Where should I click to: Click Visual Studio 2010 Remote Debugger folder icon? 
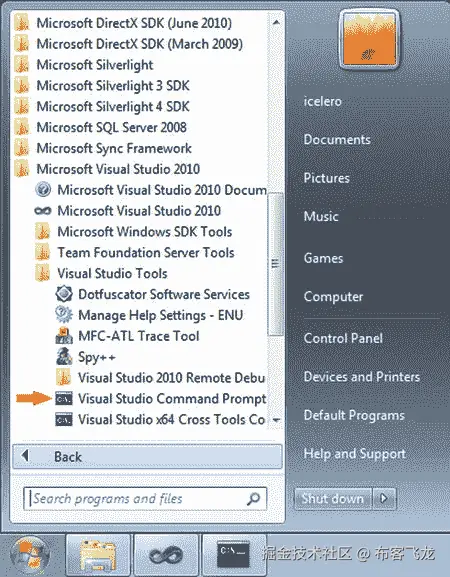64,378
